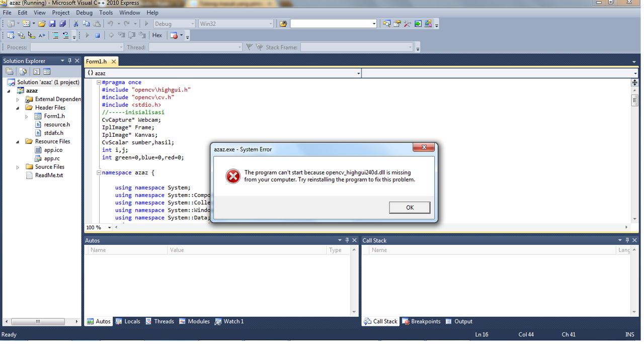Switch to the Modules tab

point(194,321)
